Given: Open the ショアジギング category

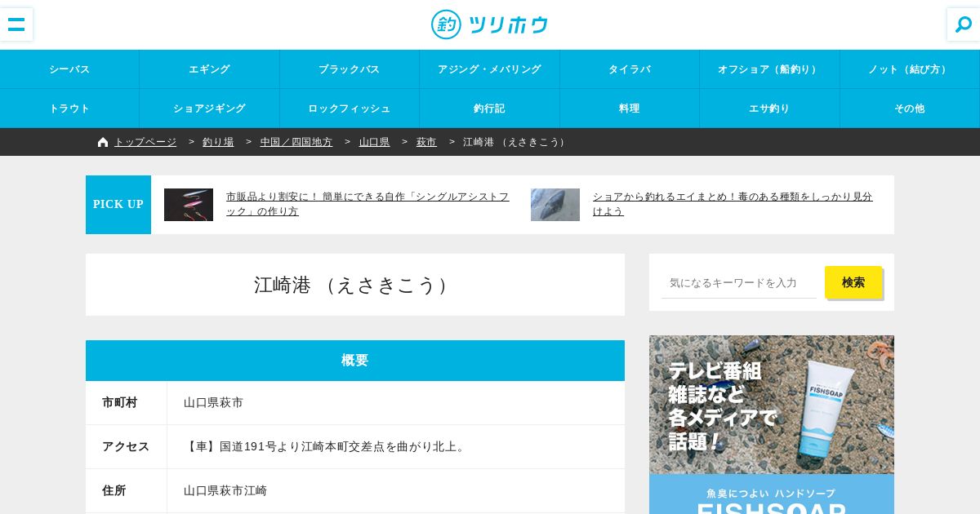Looking at the screenshot, I should 210,109.
